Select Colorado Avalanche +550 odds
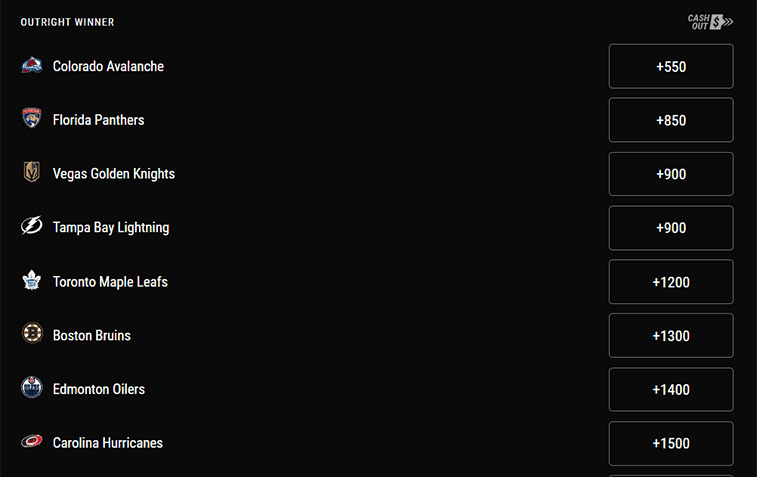Viewport: 757px width, 477px height. tap(671, 67)
